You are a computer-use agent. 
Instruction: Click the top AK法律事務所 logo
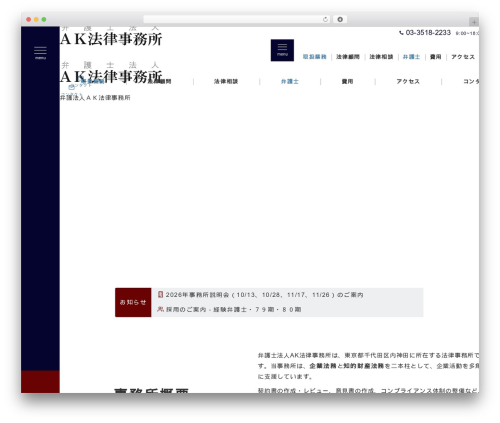point(111,37)
